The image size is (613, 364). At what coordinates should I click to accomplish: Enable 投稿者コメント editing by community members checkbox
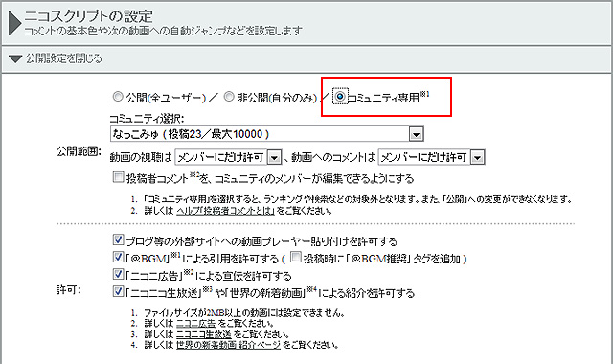point(118,177)
